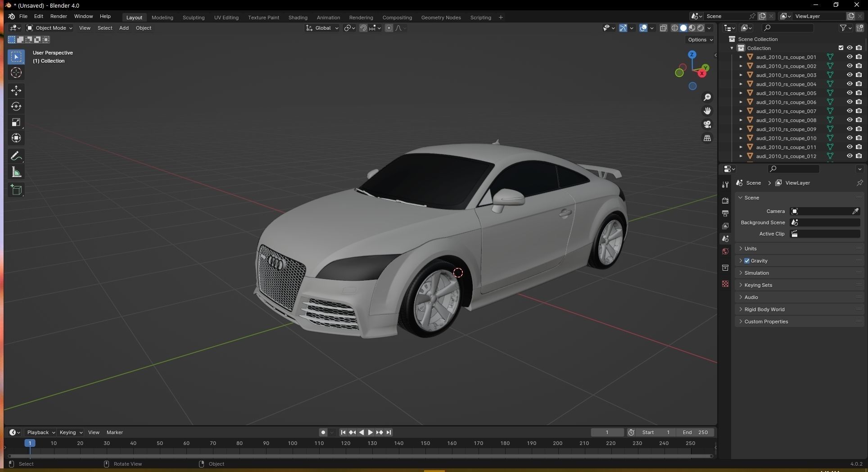Activate the Rotate tool
The height and width of the screenshot is (472, 868).
[16, 106]
